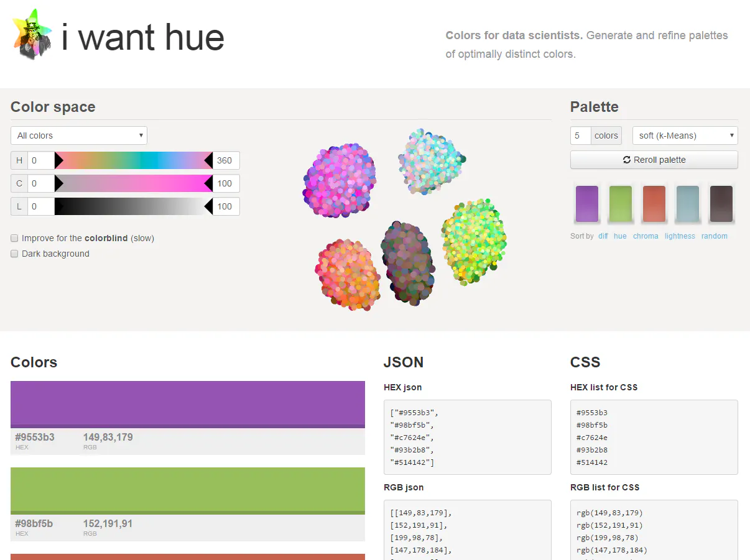Viewport: 750px width, 560px height.
Task: Click the dark gray-brown color cluster
Action: pyautogui.click(x=407, y=262)
